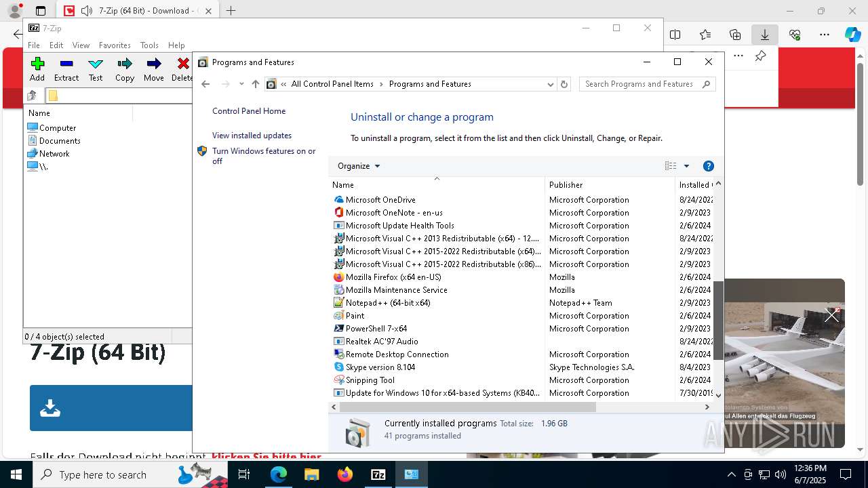Open Edge Copilot icon
This screenshot has width=868, height=488.
coord(852,35)
